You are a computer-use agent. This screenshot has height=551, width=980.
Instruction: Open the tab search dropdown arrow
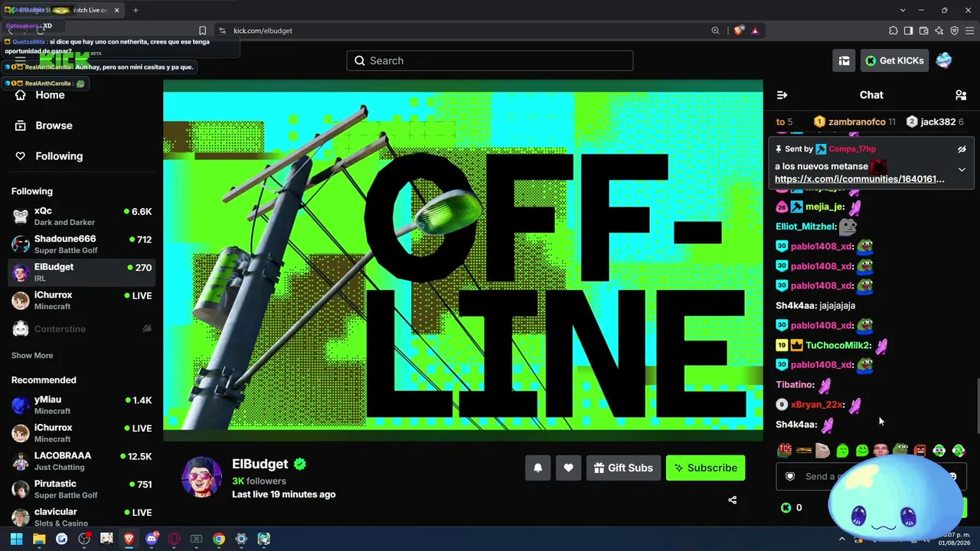[903, 10]
